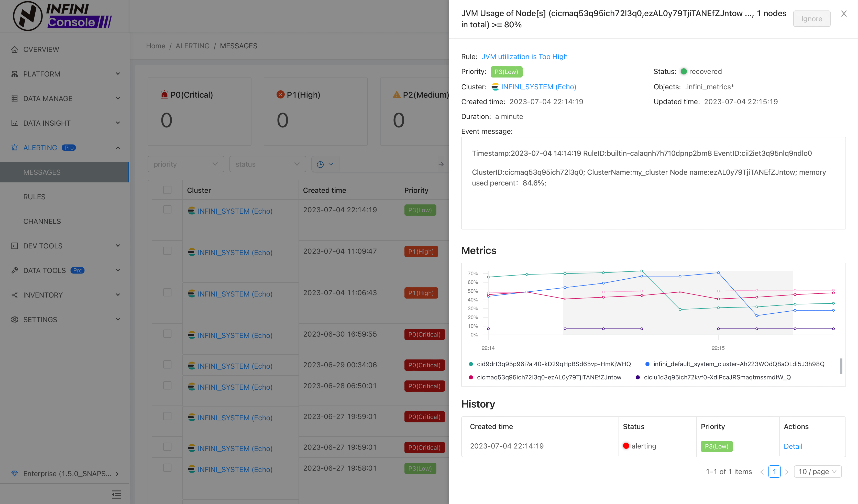Viewport: 858px width, 504px height.
Task: Select the 2023-07-04 11:09:47 message checkbox
Action: click(x=167, y=251)
